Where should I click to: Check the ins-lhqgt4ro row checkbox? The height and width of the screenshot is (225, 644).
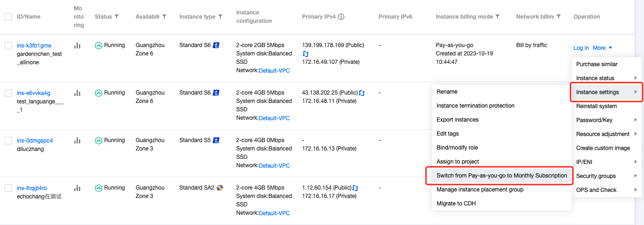pyautogui.click(x=8, y=188)
